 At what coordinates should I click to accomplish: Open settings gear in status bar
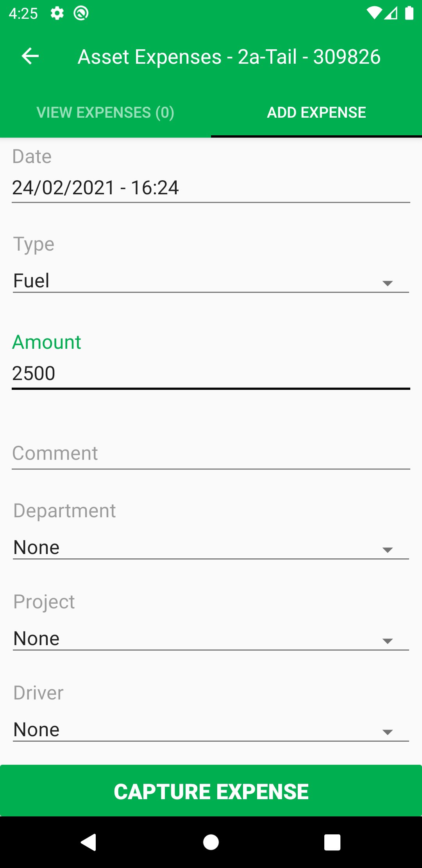(x=57, y=13)
